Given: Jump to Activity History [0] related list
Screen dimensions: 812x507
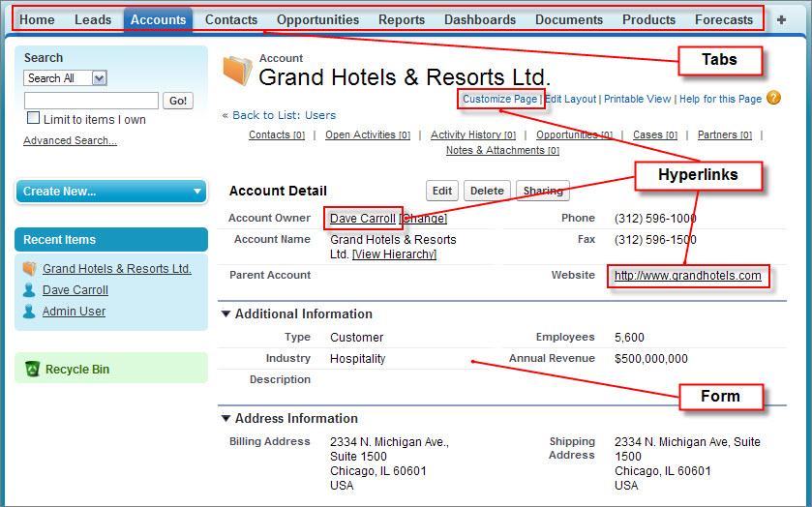Looking at the screenshot, I should point(473,134).
